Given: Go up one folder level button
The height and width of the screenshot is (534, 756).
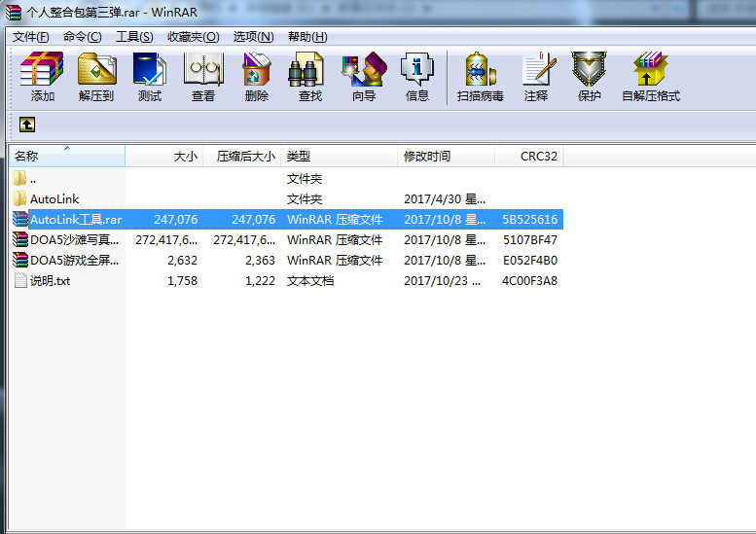Looking at the screenshot, I should click(x=27, y=125).
